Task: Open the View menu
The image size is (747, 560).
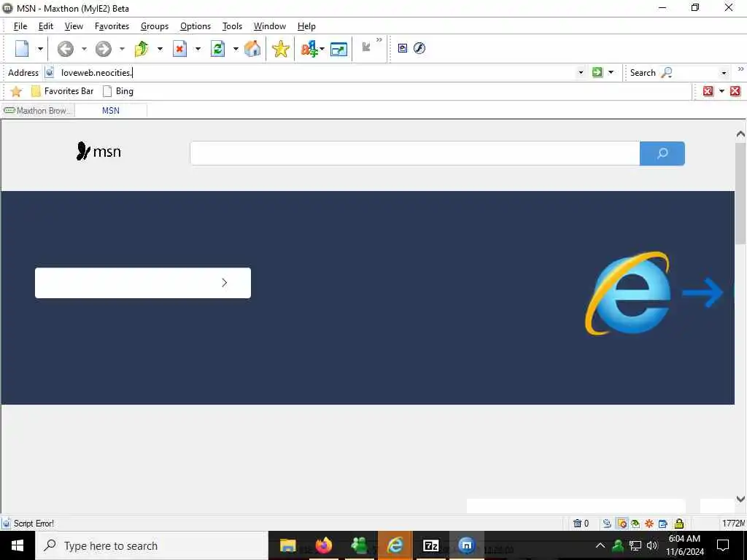Action: point(74,26)
